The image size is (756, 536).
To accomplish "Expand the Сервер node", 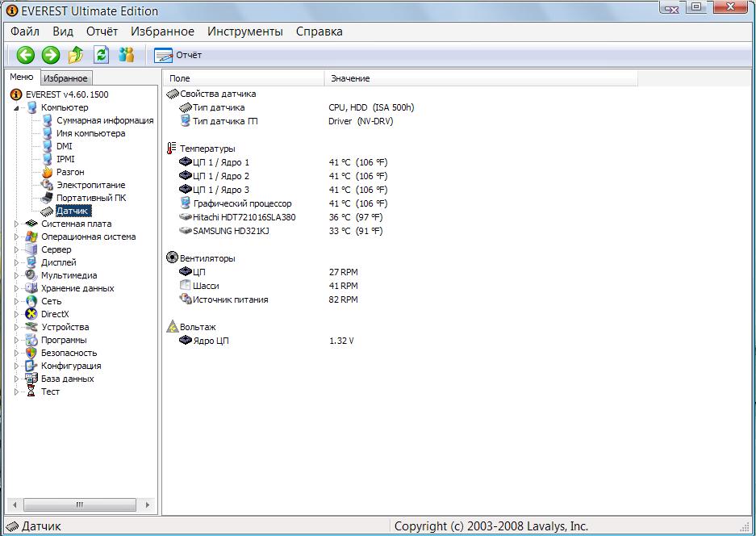I will click(x=16, y=249).
